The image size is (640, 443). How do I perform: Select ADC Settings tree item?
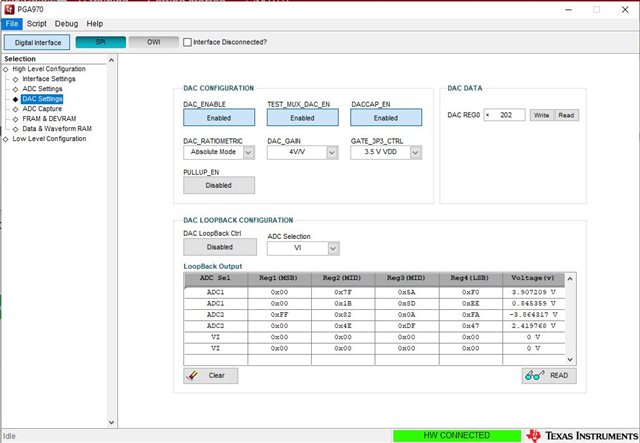pyautogui.click(x=42, y=89)
